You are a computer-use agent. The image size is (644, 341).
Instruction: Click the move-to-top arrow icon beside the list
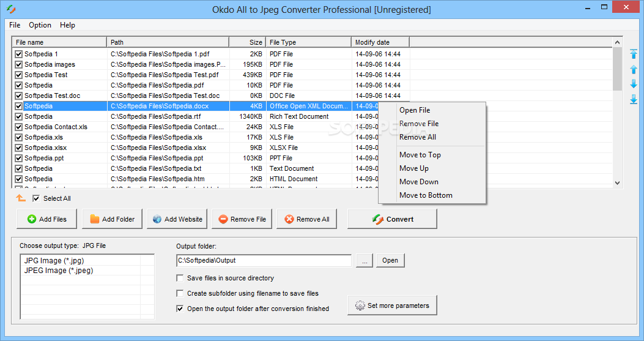(634, 54)
